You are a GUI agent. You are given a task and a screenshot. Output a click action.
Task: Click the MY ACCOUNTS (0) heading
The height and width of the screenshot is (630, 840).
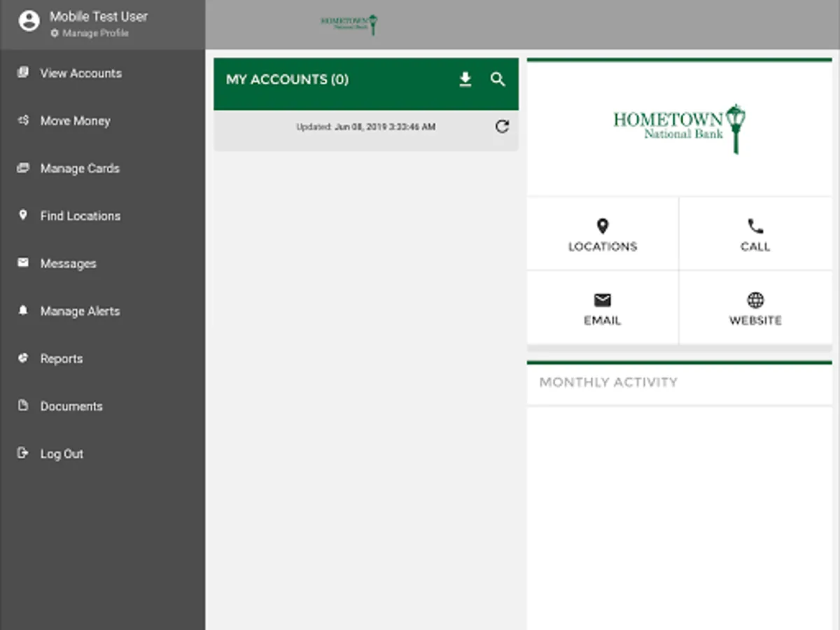287,80
